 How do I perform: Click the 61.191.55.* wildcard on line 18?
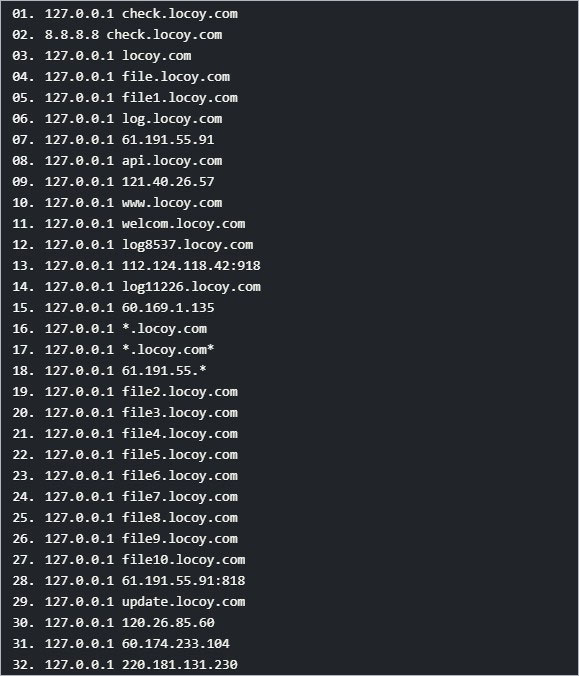click(164, 371)
